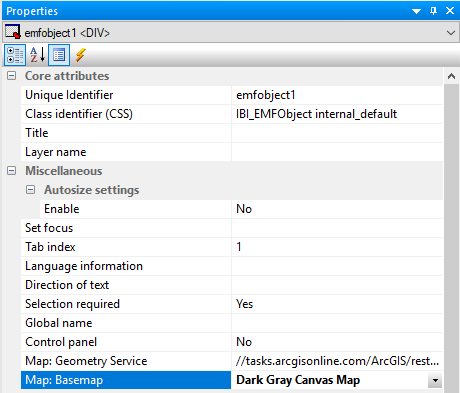Image resolution: width=460 pixels, height=393 pixels.
Task: Select the Selection required property row
Action: [232, 304]
